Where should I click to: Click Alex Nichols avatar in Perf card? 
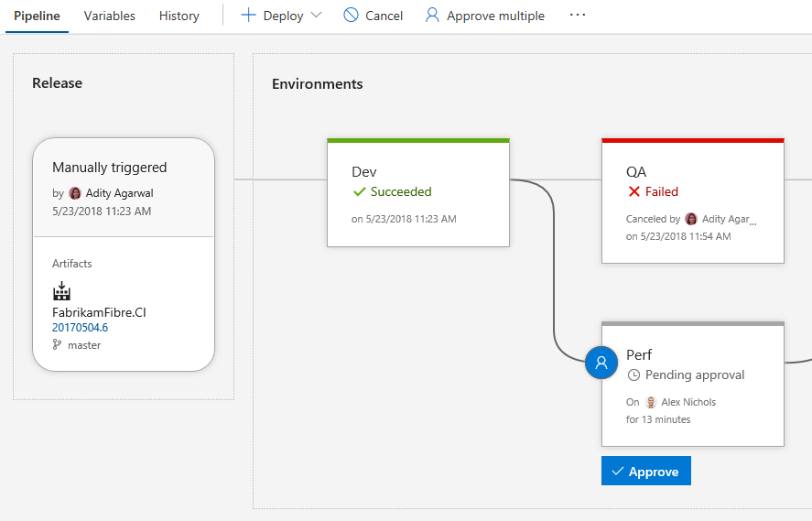click(651, 402)
